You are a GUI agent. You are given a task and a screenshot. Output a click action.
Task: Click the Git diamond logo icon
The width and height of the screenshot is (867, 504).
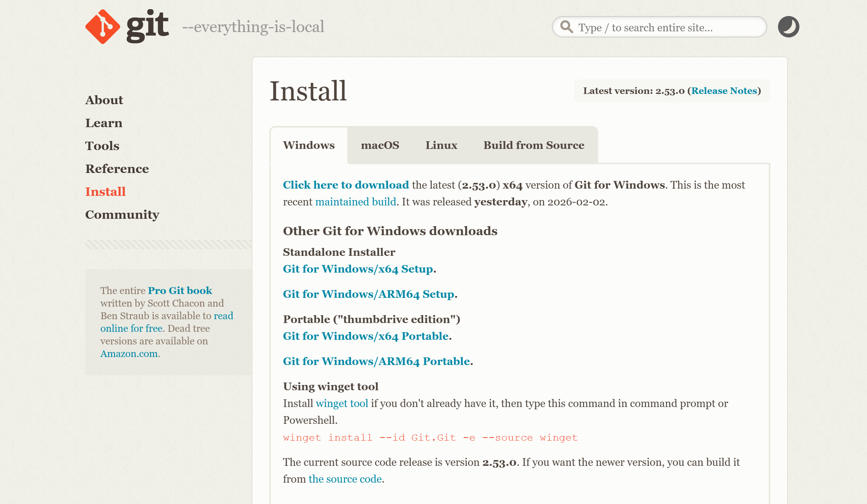(x=102, y=27)
